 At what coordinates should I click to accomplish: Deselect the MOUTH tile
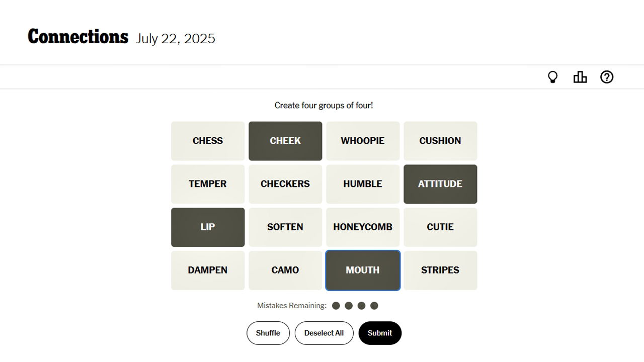pos(363,270)
